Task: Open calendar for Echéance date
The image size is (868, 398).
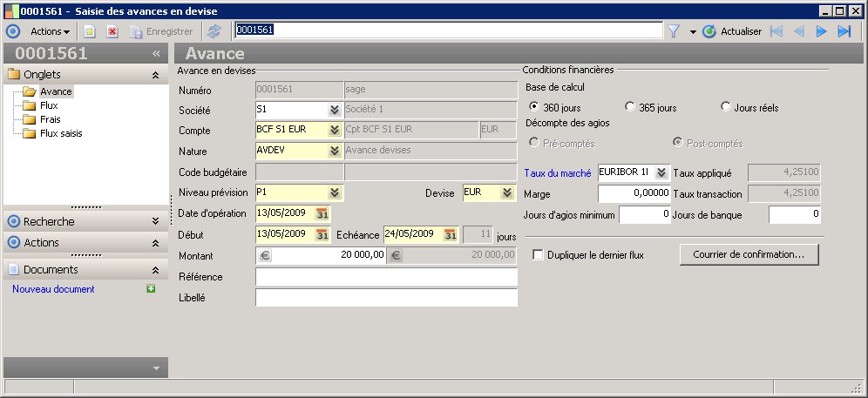Action: (451, 234)
